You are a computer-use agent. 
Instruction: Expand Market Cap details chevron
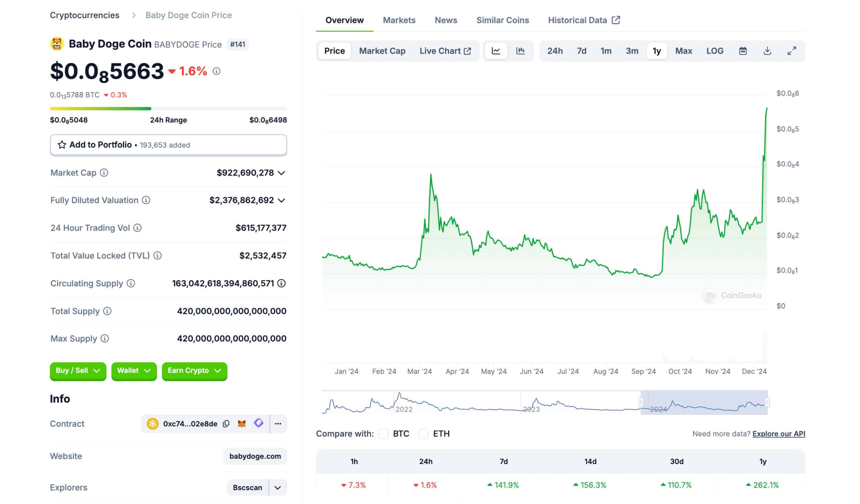tap(282, 173)
